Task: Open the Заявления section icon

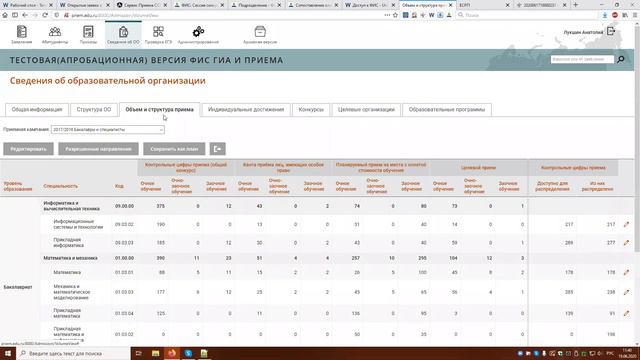Action: click(22, 32)
